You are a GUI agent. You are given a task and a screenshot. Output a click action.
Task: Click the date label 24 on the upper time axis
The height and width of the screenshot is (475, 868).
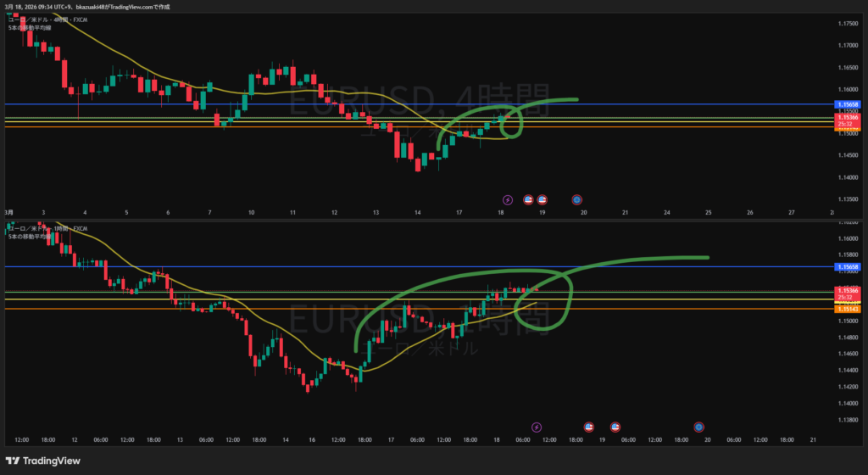click(x=667, y=212)
